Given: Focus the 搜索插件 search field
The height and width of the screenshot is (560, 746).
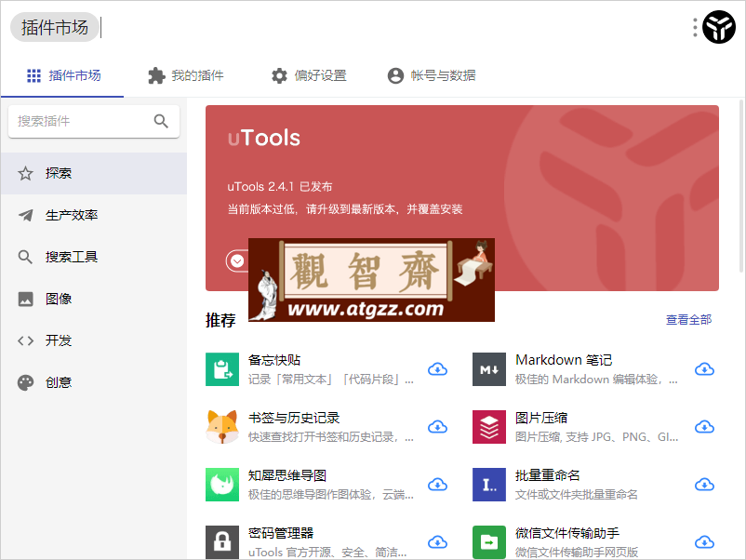Looking at the screenshot, I should [94, 121].
